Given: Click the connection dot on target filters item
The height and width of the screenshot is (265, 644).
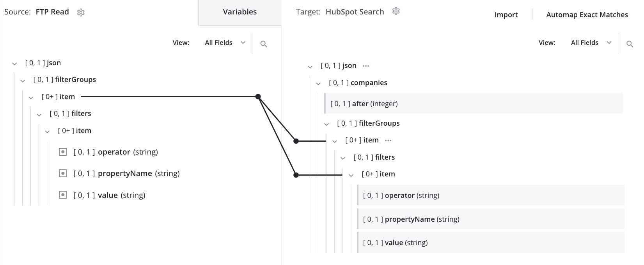Looking at the screenshot, I should coord(296,175).
